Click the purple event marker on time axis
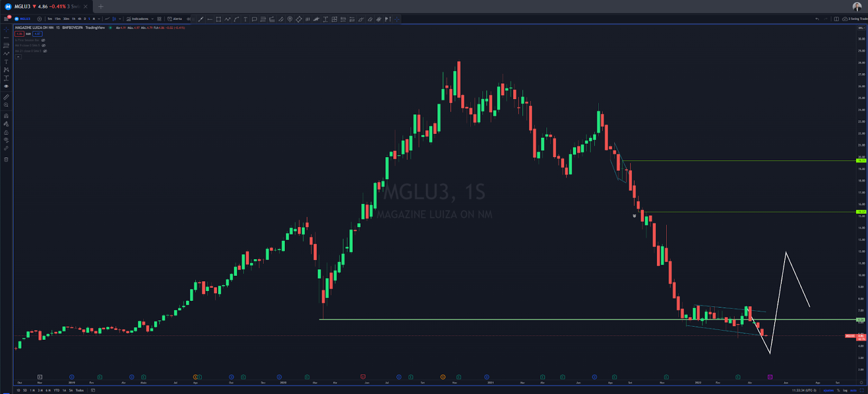Screen dimensions: 868x394 point(770,377)
